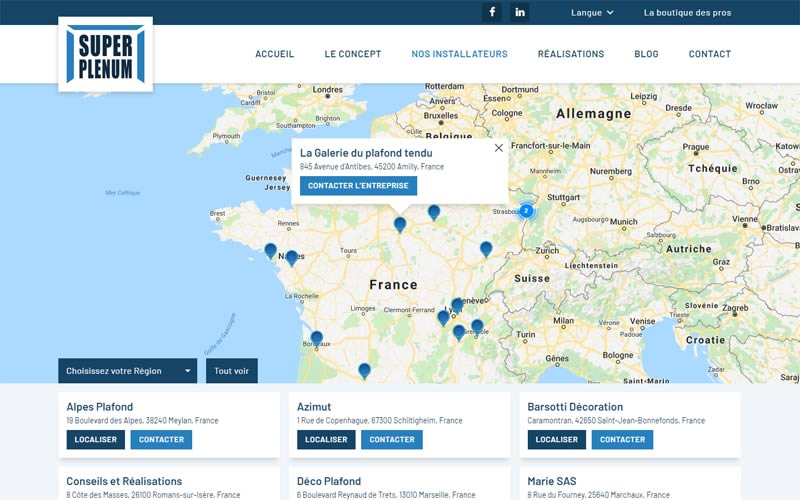The width and height of the screenshot is (800, 500).
Task: Click Localiser for Barsotti Décoration
Action: point(557,439)
